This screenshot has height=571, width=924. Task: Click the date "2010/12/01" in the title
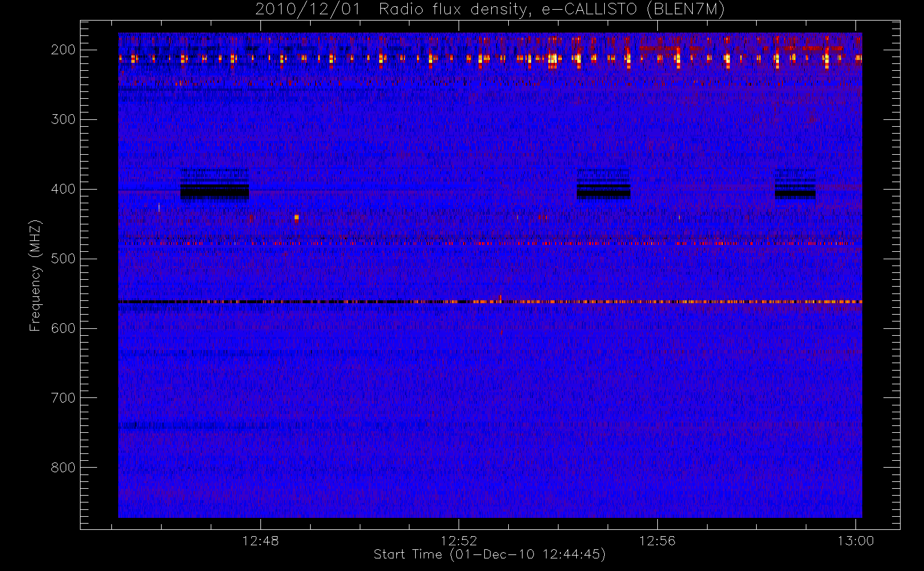(309, 10)
